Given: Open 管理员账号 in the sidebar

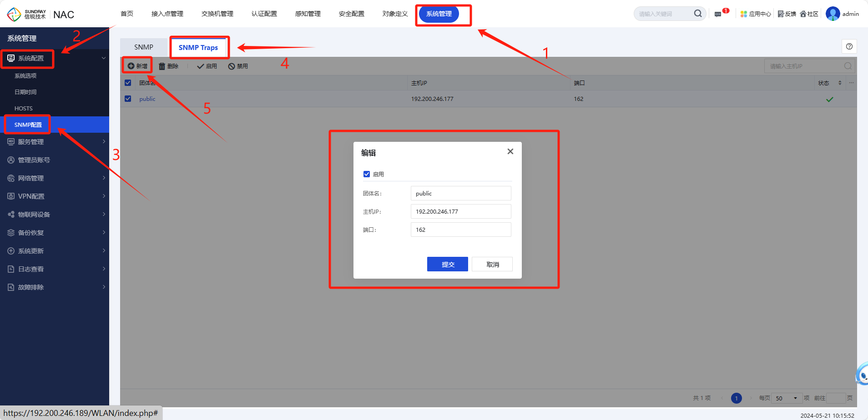Looking at the screenshot, I should (55, 160).
